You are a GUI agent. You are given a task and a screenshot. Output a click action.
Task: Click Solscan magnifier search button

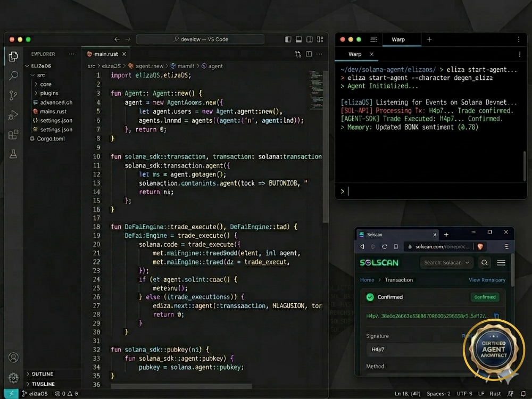coord(485,263)
